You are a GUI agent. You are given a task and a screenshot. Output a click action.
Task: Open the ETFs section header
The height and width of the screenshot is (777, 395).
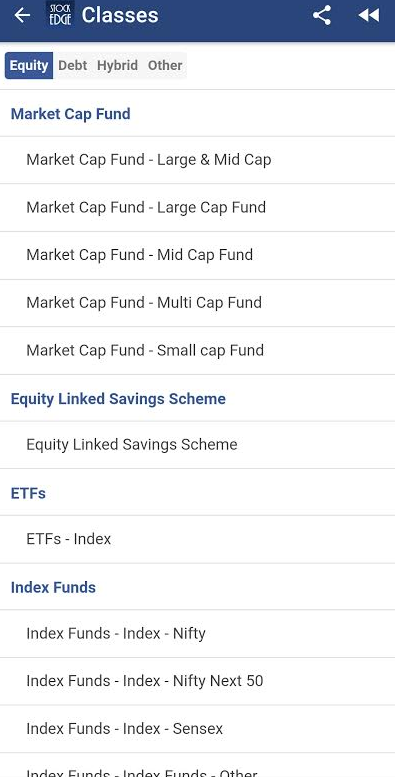tap(197, 493)
